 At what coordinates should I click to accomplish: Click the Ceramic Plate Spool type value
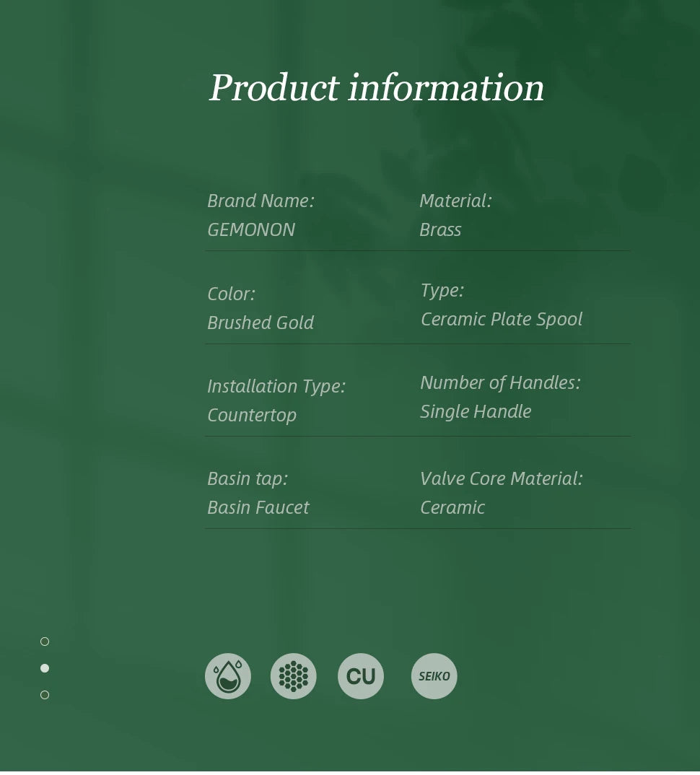502,320
